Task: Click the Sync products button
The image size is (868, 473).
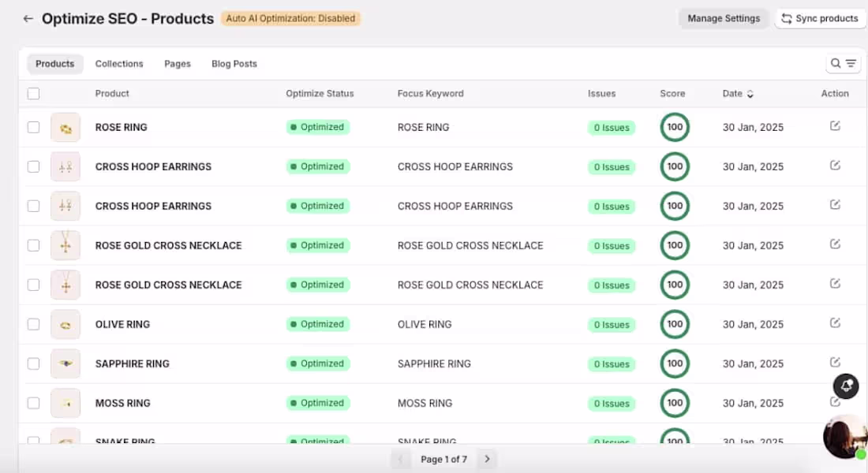Action: [x=820, y=18]
